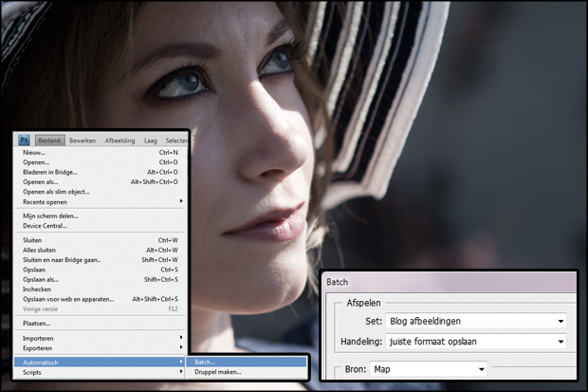Click Batch... in the Automatisch submenu
The image size is (588, 392).
(x=205, y=362)
